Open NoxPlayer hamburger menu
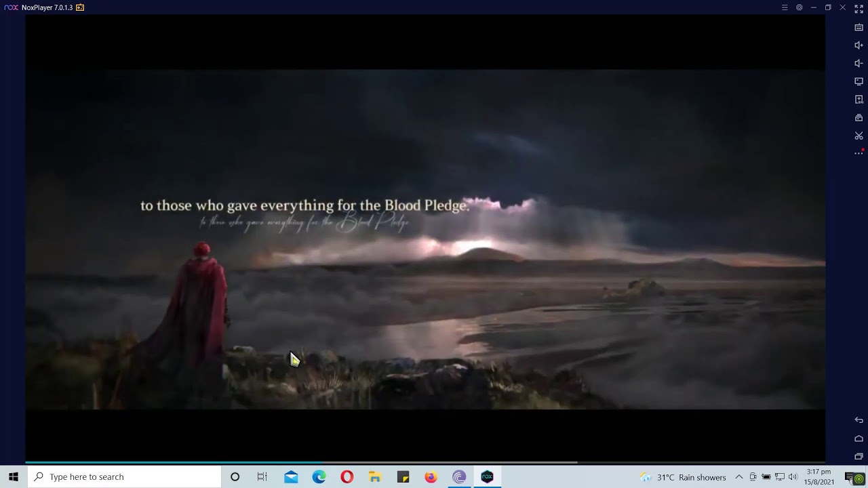 pyautogui.click(x=785, y=7)
